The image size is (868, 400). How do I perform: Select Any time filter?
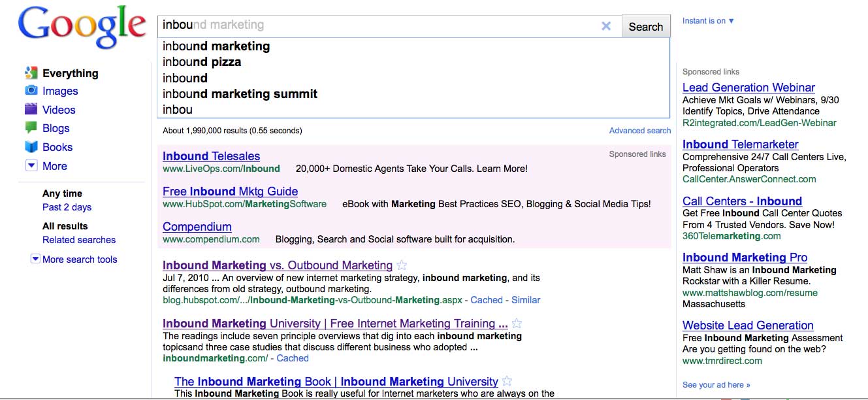pyautogui.click(x=62, y=193)
